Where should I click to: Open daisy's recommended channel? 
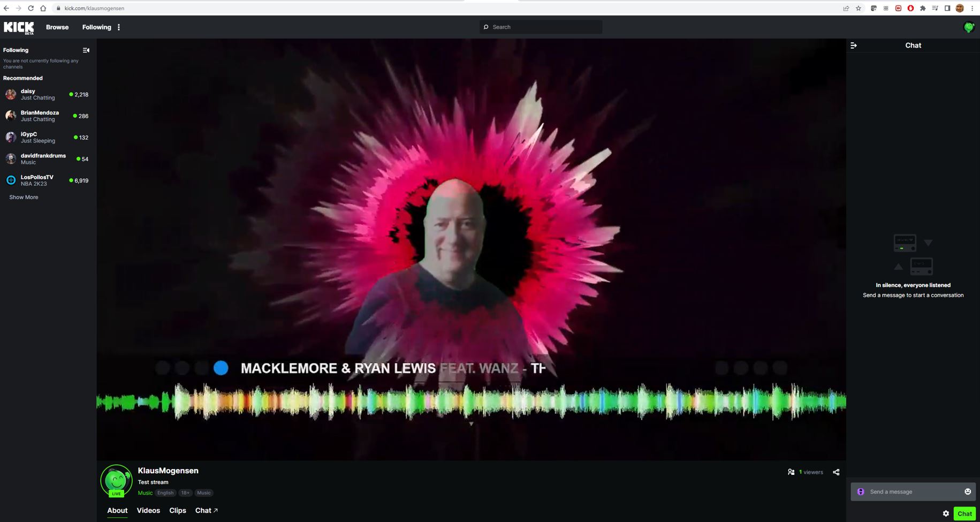tap(47, 95)
